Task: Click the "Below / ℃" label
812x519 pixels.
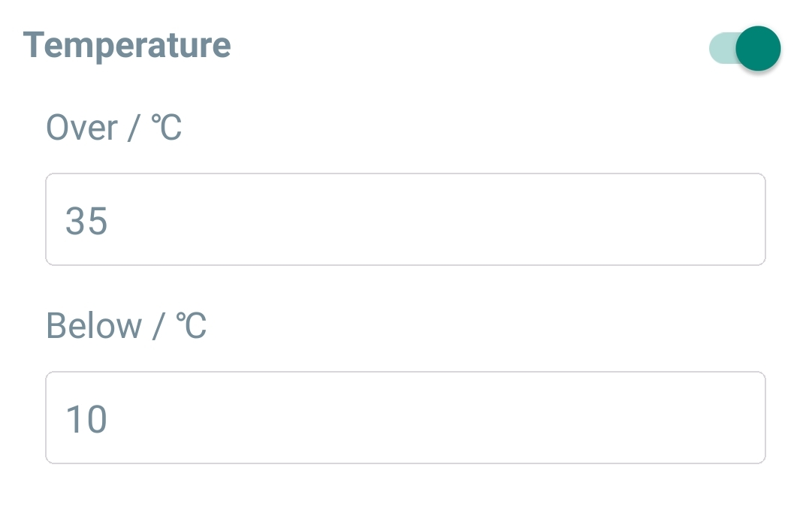Action: pos(126,326)
